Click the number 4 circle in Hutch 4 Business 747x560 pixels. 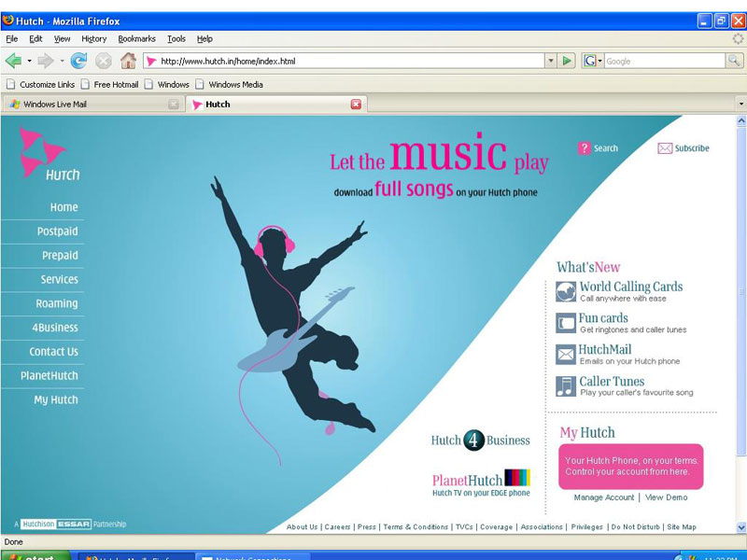(x=473, y=440)
